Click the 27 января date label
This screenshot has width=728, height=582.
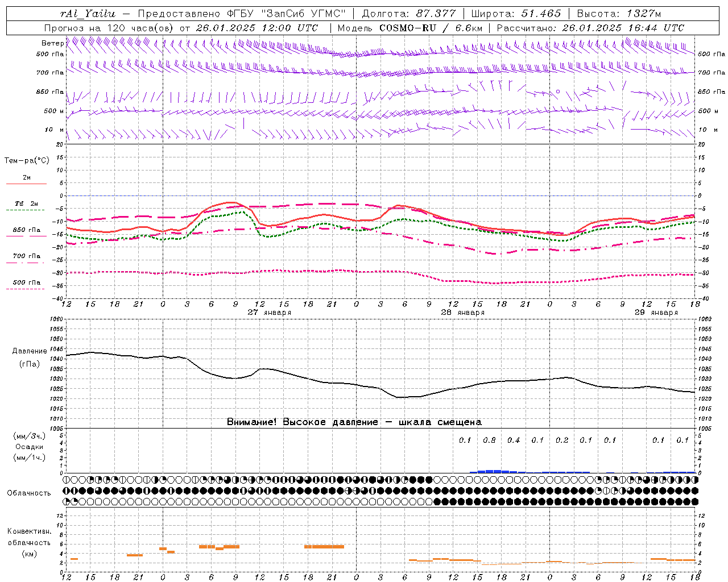pos(269,312)
